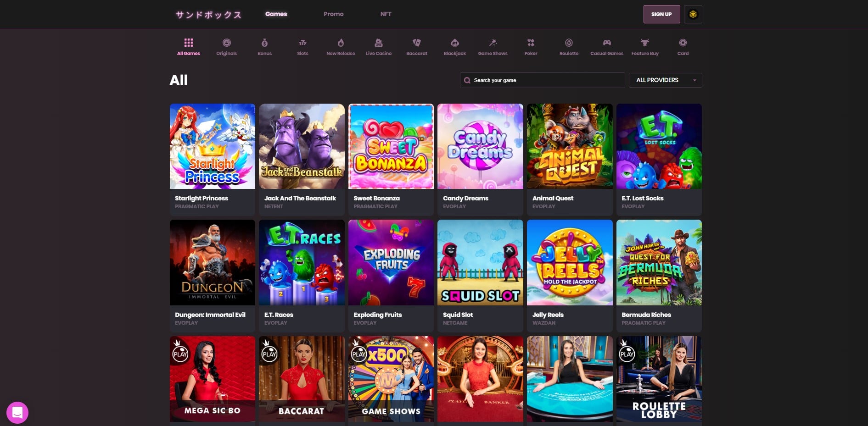Image resolution: width=868 pixels, height=426 pixels.
Task: Select the All Games category icon
Action: pyautogui.click(x=189, y=43)
